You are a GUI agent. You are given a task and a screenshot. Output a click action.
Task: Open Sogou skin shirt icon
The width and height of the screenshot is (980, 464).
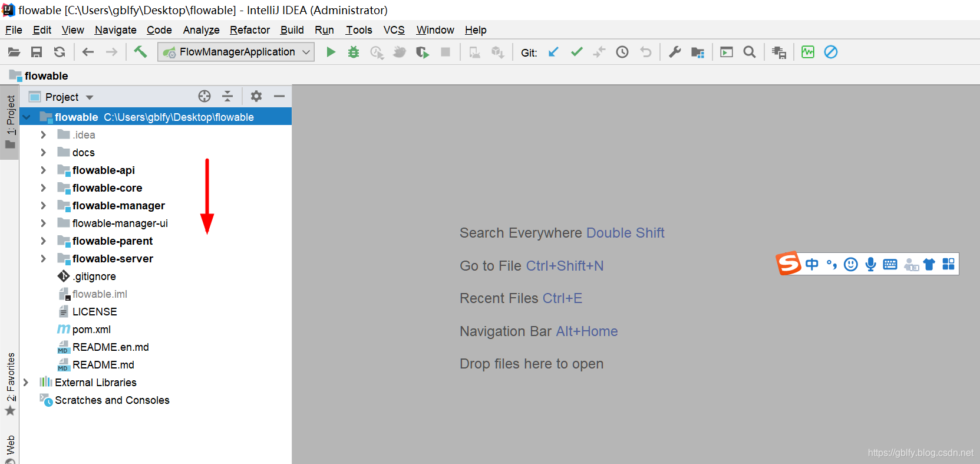929,264
